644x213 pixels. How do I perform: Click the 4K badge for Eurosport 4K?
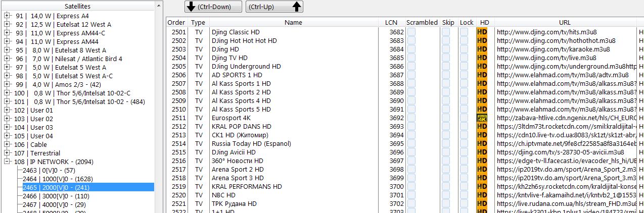point(482,118)
